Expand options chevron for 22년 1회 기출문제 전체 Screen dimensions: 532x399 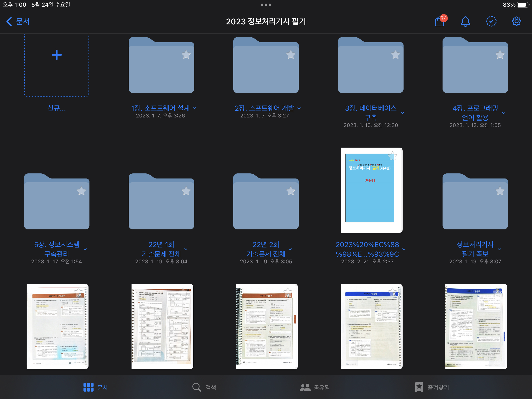pyautogui.click(x=186, y=249)
